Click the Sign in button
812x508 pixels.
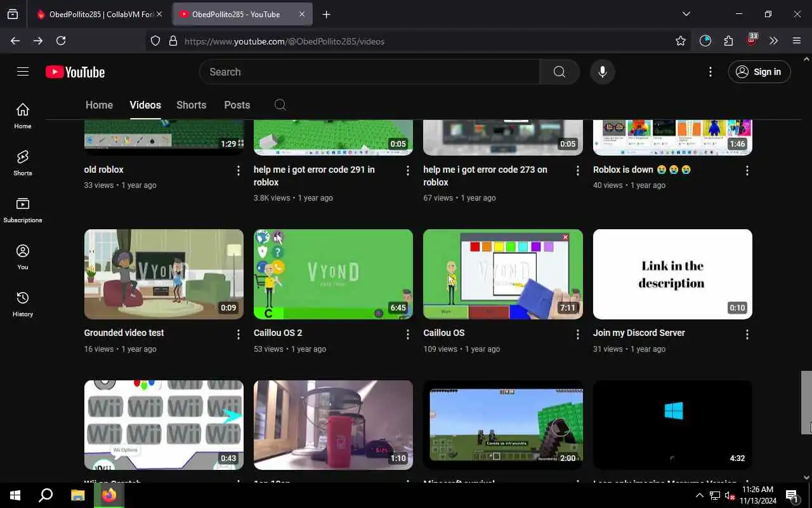(759, 72)
